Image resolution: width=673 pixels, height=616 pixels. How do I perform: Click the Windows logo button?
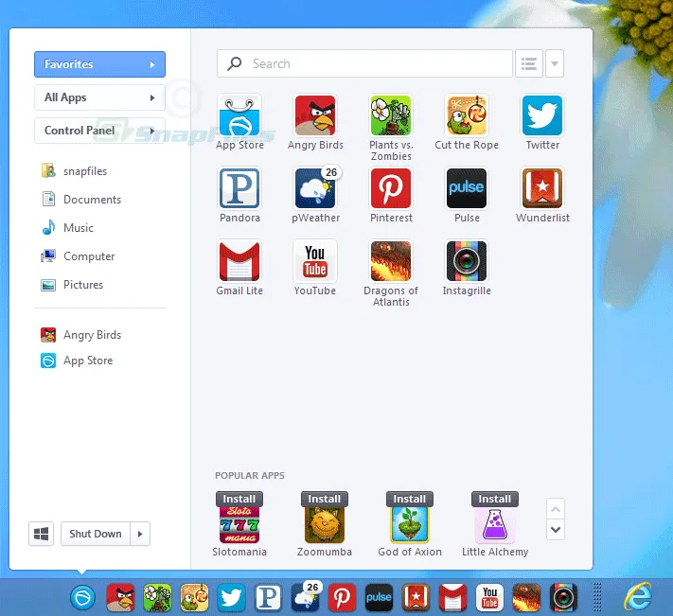(x=42, y=534)
